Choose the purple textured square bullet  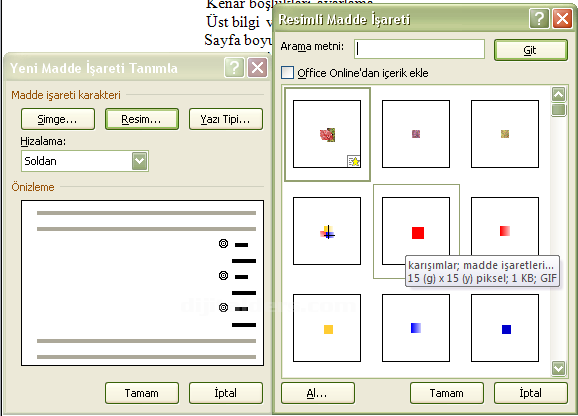(416, 134)
